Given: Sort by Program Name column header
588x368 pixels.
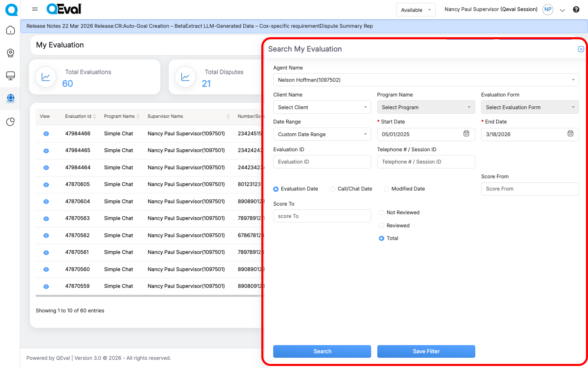Looking at the screenshot, I should [x=119, y=117].
